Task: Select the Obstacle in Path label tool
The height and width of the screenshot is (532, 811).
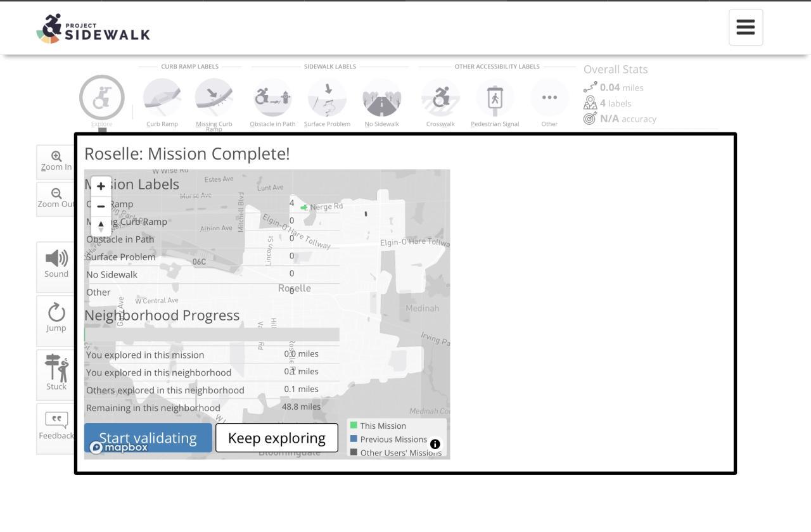Action: [272, 98]
